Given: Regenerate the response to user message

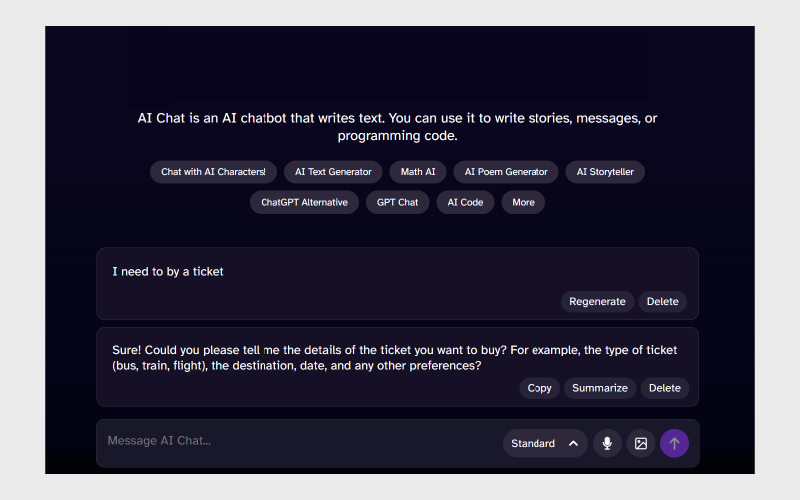Looking at the screenshot, I should tap(597, 302).
